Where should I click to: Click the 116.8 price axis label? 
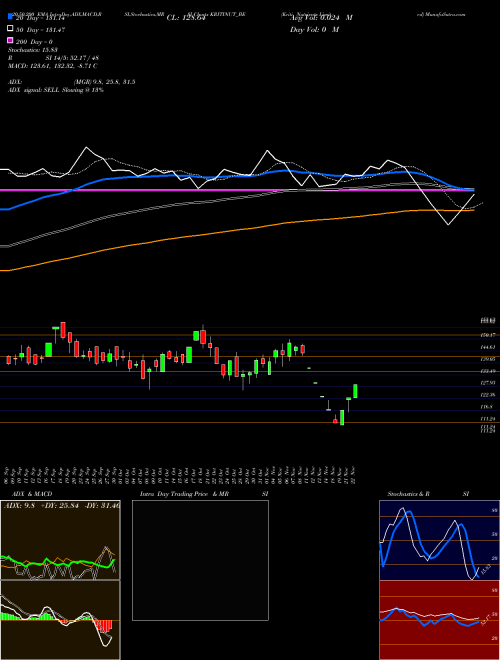click(x=487, y=407)
